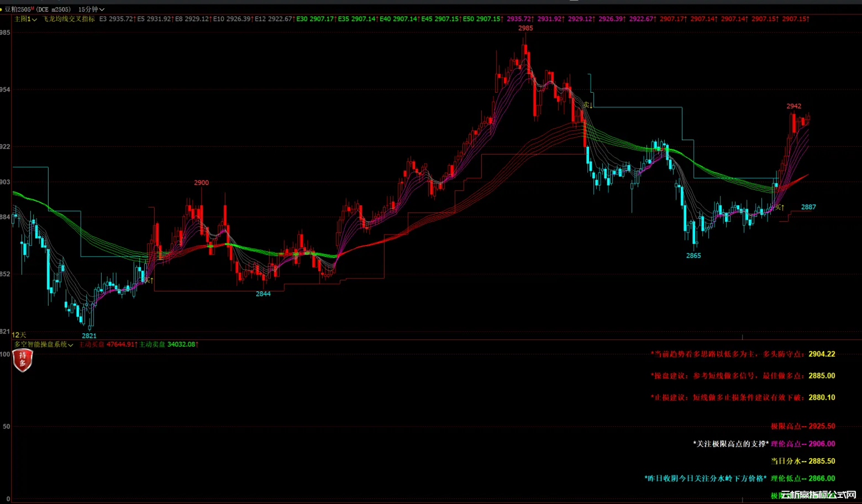The height and width of the screenshot is (504, 862).
Task: Select the 2865 low price label
Action: pyautogui.click(x=693, y=256)
